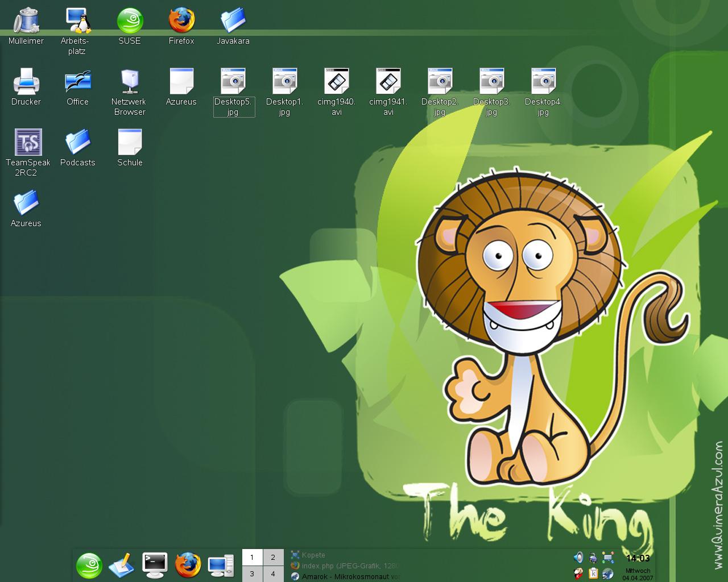Viewport: 728px width, 582px height.
Task: Switch to virtual desktop 3
Action: point(252,574)
